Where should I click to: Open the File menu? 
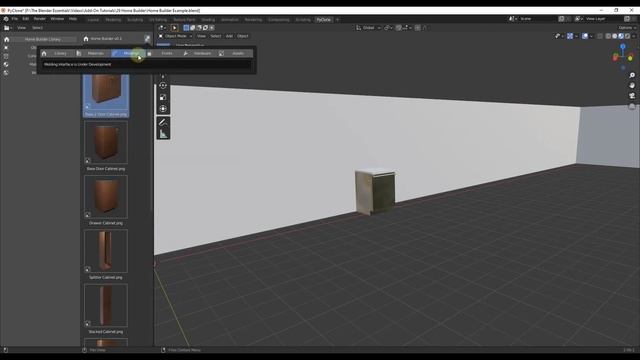pos(15,19)
